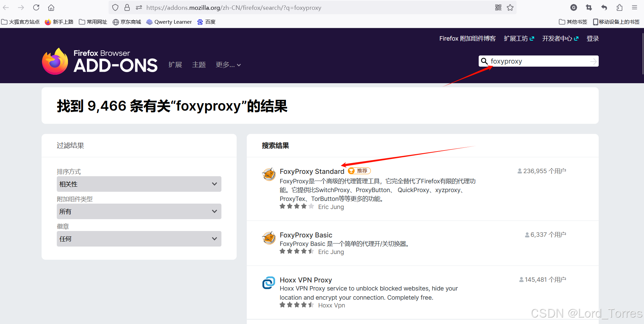
Task: Open the 京东商城 bookmark
Action: [127, 22]
